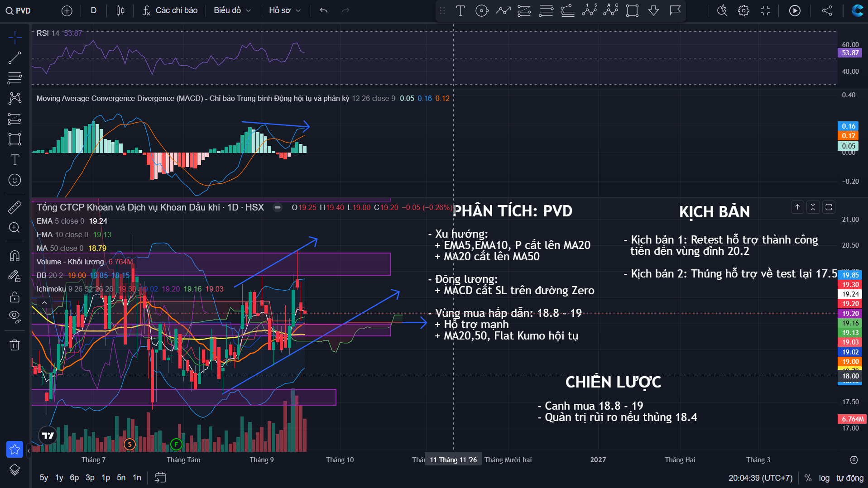Toggle percent scale on price axis
Screen dimensions: 868x488
click(x=808, y=478)
